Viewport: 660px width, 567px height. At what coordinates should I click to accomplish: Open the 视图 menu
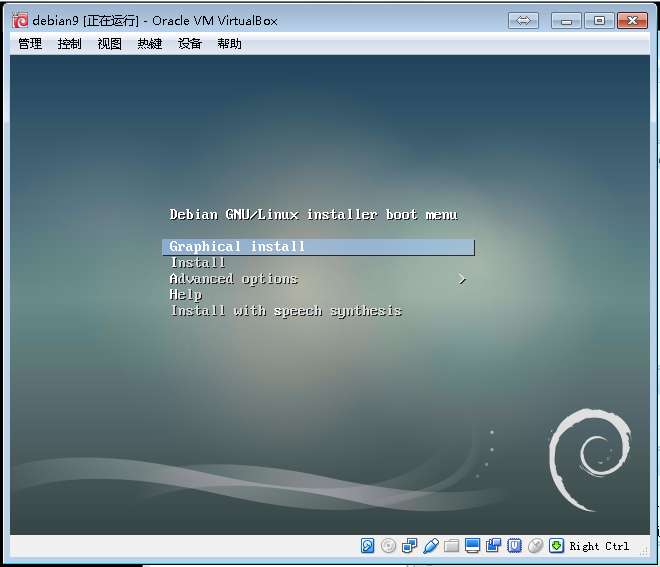coord(109,43)
